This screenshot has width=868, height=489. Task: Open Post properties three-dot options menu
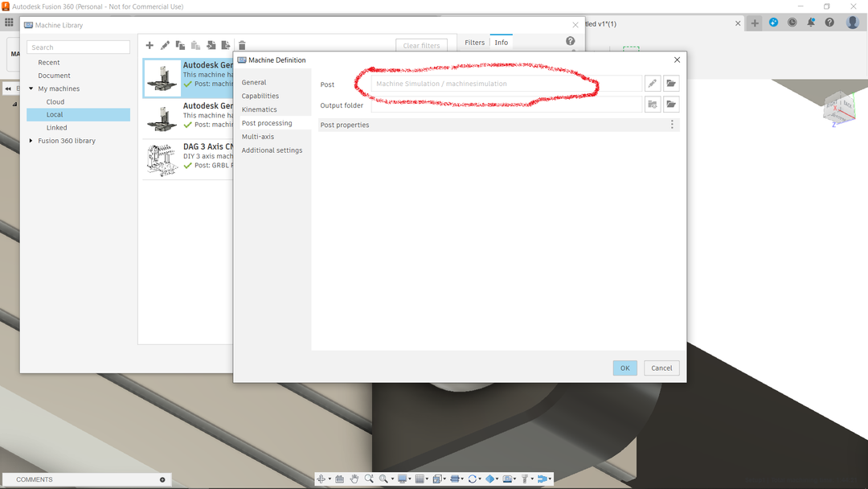pyautogui.click(x=672, y=125)
